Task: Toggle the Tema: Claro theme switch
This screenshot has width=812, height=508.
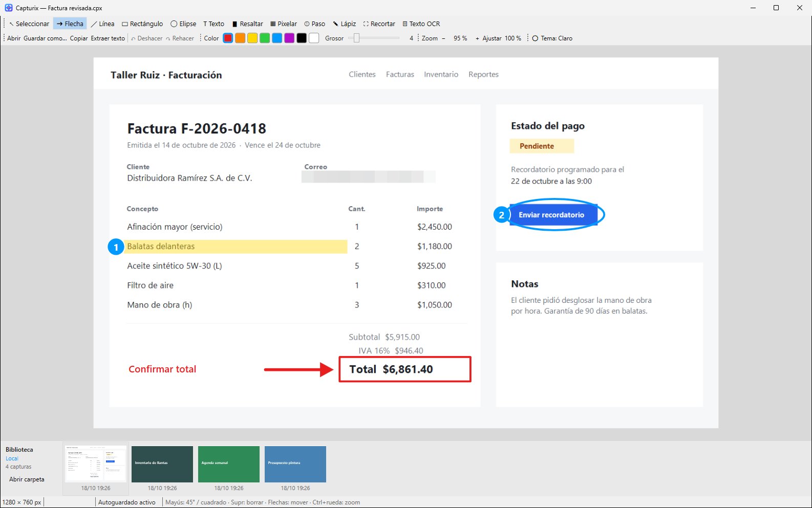Action: (552, 38)
